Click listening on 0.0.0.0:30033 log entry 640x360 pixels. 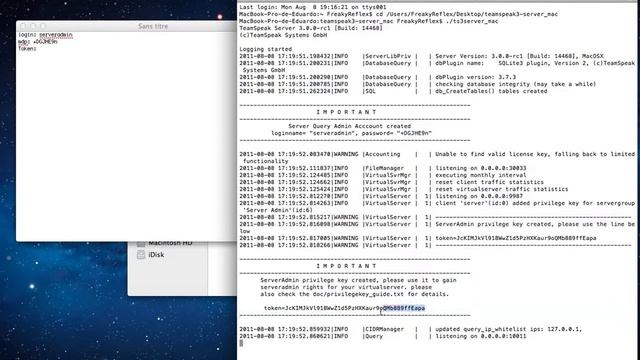point(481,168)
